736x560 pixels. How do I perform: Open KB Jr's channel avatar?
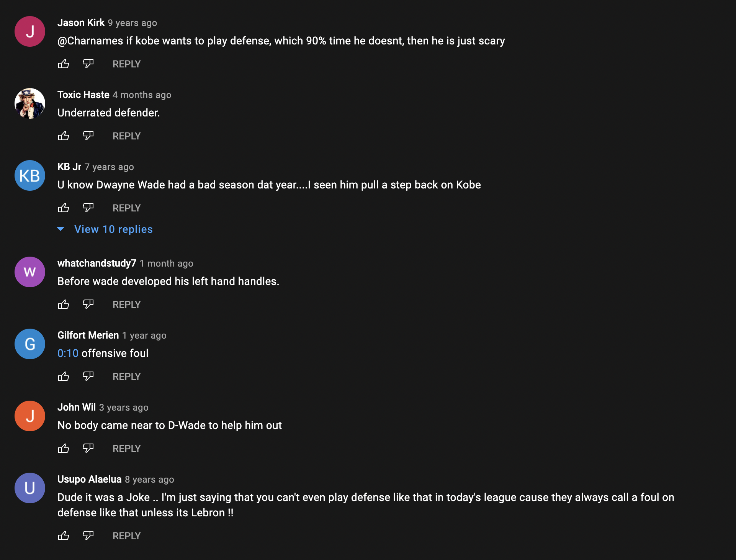point(30,175)
